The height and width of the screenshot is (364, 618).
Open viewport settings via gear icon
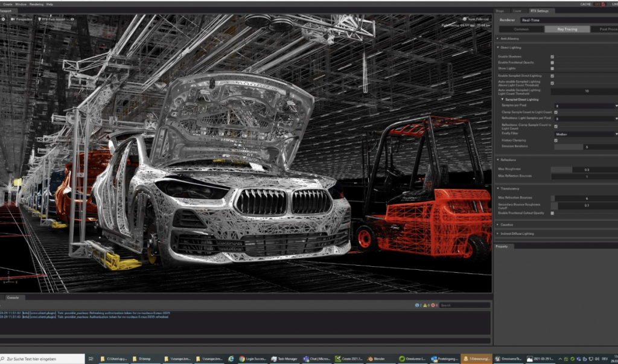[x=4, y=19]
